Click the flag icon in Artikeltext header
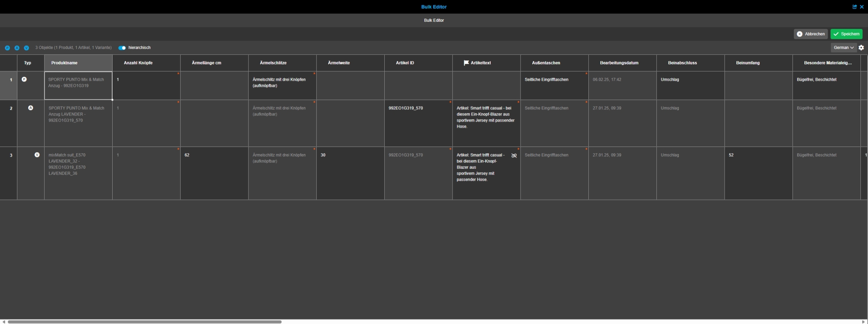868x324 pixels. [466, 63]
